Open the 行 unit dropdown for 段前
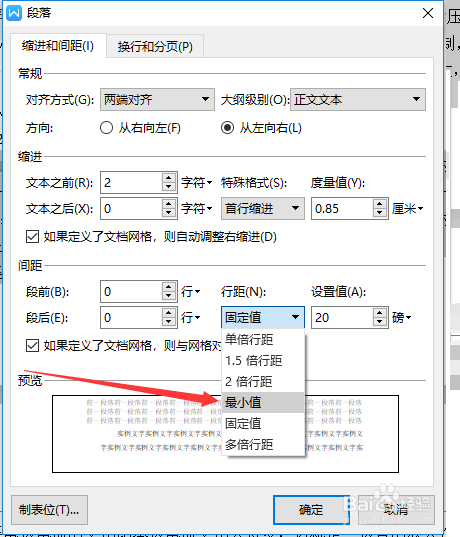The image size is (460, 537). pyautogui.click(x=190, y=292)
